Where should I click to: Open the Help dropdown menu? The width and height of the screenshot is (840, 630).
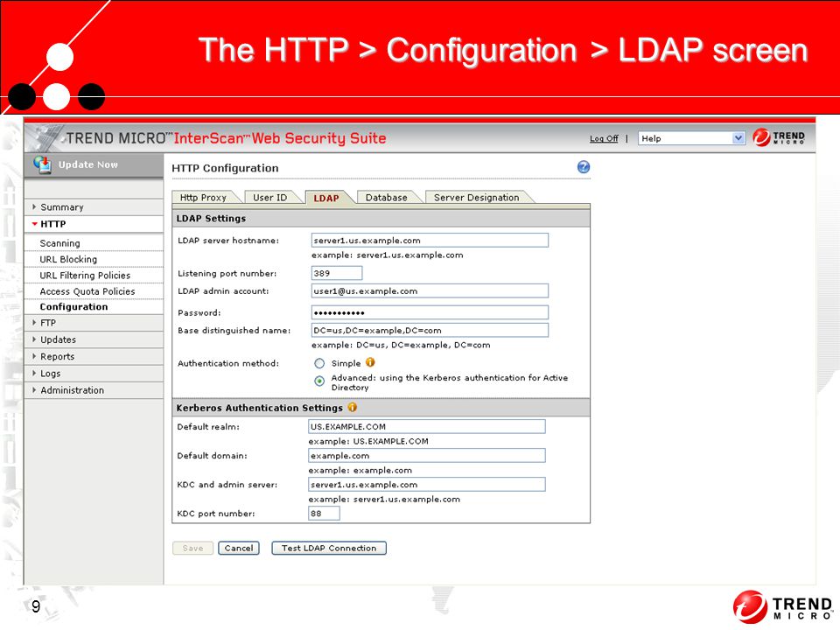pyautogui.click(x=691, y=138)
